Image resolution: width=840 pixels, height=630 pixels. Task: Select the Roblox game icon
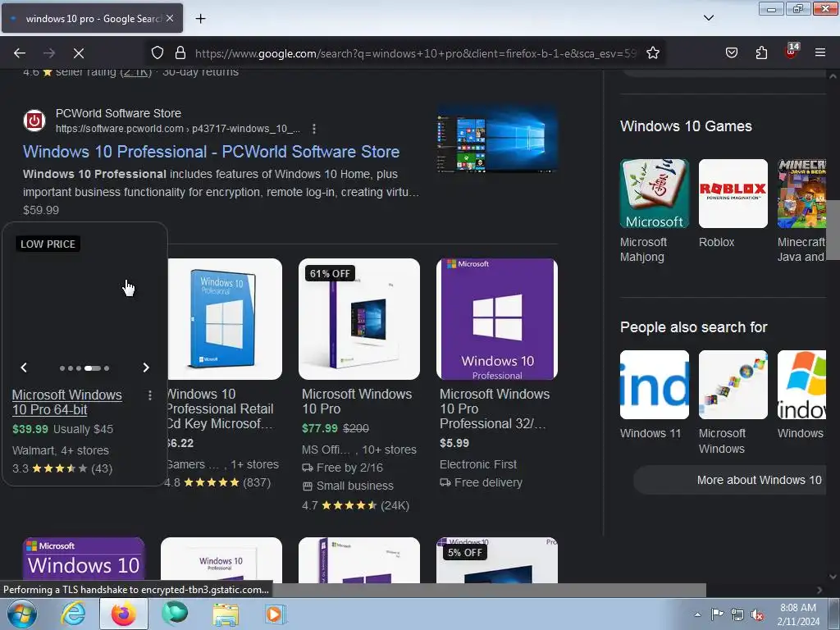733,194
